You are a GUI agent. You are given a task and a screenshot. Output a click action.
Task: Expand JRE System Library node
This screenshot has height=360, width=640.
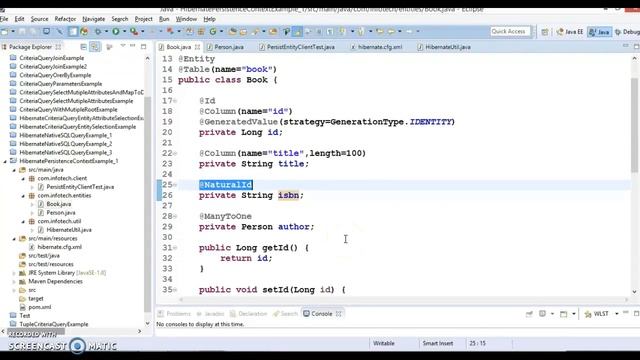click(x=14, y=273)
